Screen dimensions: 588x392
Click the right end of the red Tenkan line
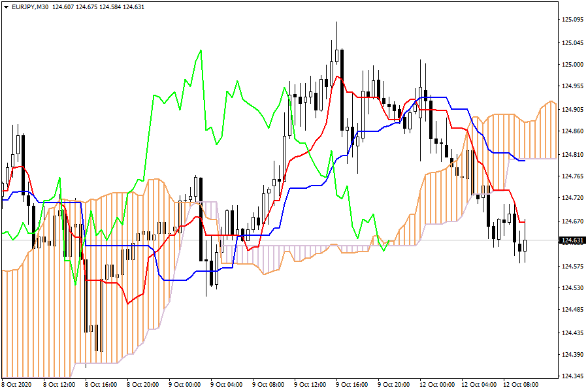point(525,222)
